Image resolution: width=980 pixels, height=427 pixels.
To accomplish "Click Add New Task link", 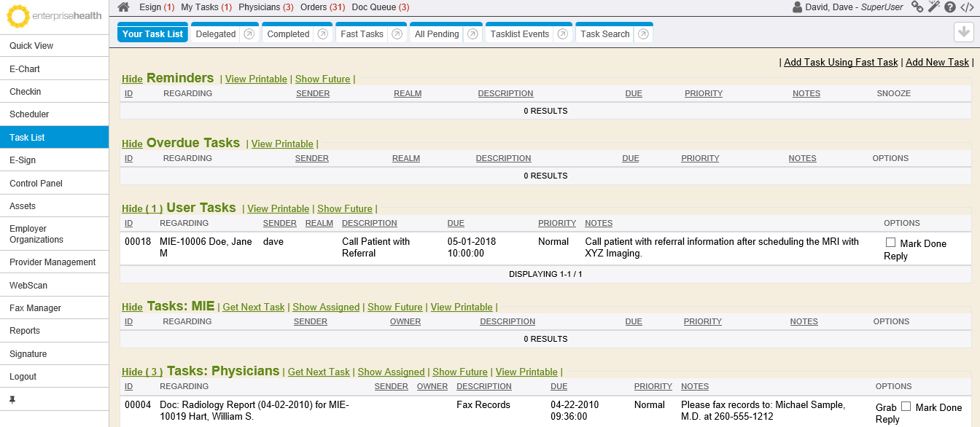I will (x=937, y=63).
